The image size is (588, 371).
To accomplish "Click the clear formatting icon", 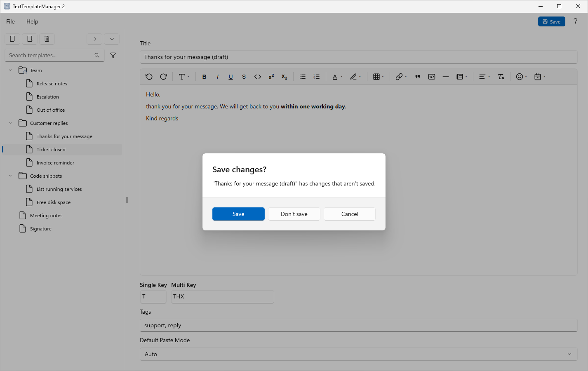I will (x=501, y=77).
